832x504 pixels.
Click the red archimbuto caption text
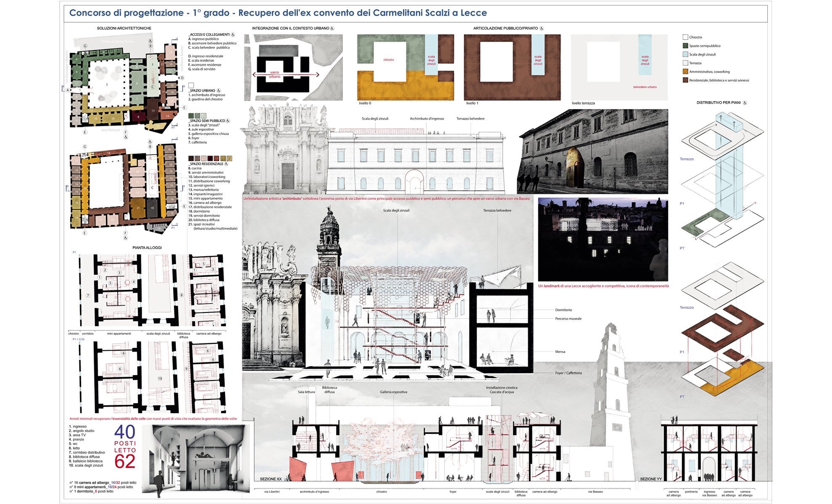click(x=386, y=199)
